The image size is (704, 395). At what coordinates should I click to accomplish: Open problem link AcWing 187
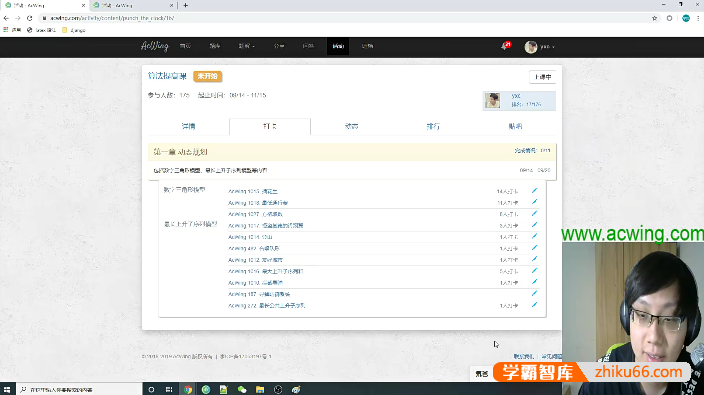click(259, 294)
